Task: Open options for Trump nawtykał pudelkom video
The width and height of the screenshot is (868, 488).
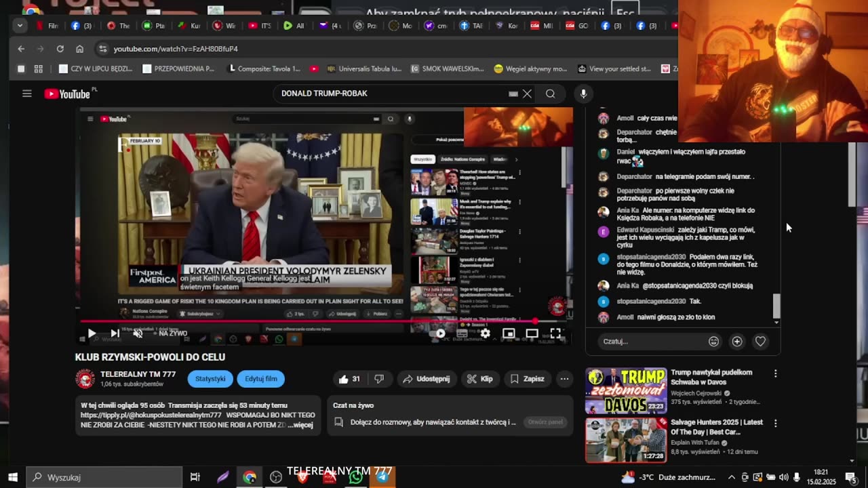Action: [x=775, y=373]
